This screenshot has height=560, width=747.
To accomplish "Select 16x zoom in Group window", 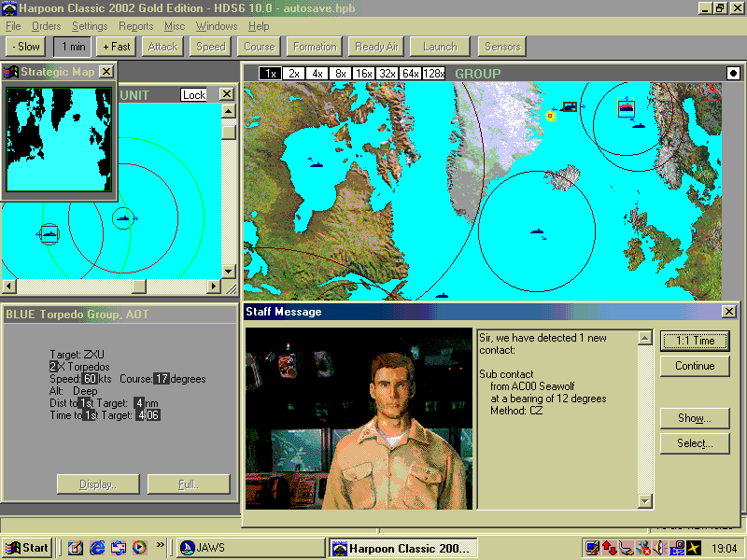I will click(363, 74).
